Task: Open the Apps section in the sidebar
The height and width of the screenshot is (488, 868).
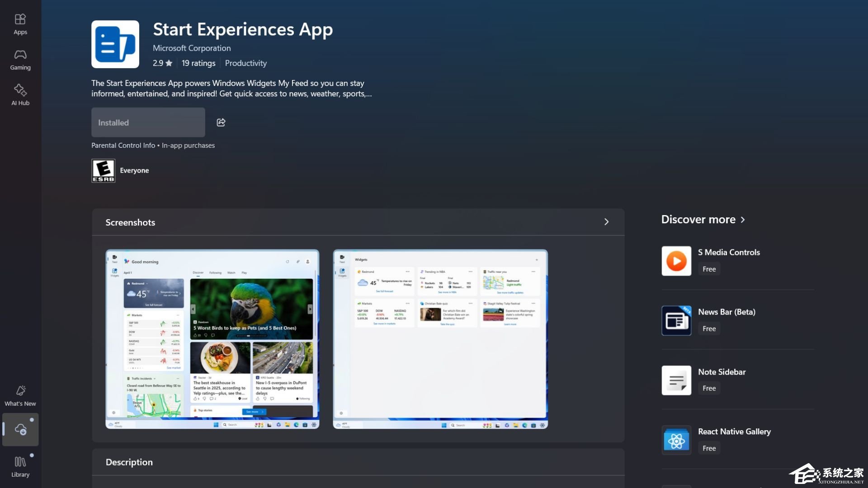Action: (20, 23)
